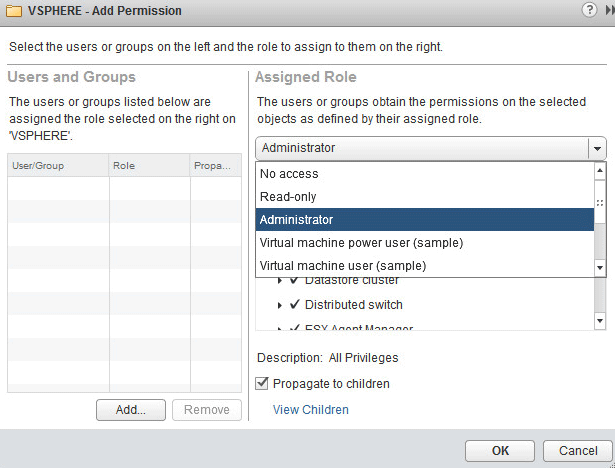Click the Add... button
615x468 pixels.
pos(131,410)
